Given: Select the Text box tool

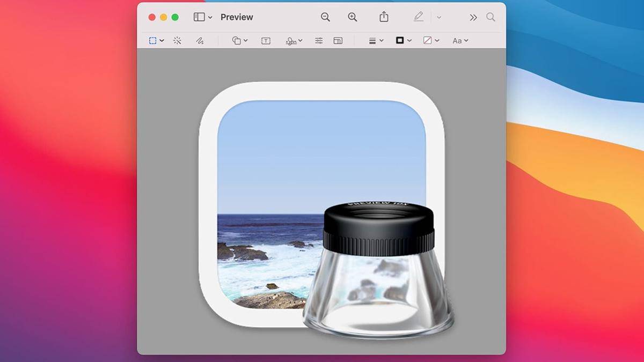Looking at the screenshot, I should pyautogui.click(x=266, y=41).
